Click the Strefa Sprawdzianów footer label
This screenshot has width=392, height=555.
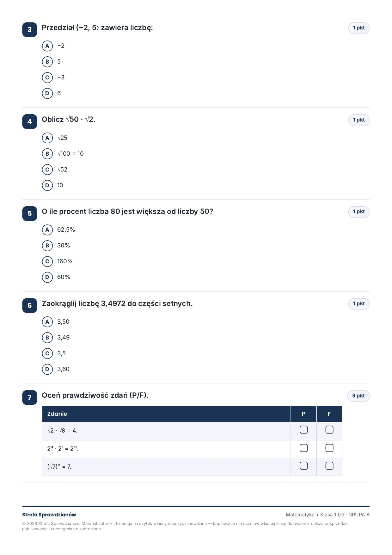coord(49,515)
